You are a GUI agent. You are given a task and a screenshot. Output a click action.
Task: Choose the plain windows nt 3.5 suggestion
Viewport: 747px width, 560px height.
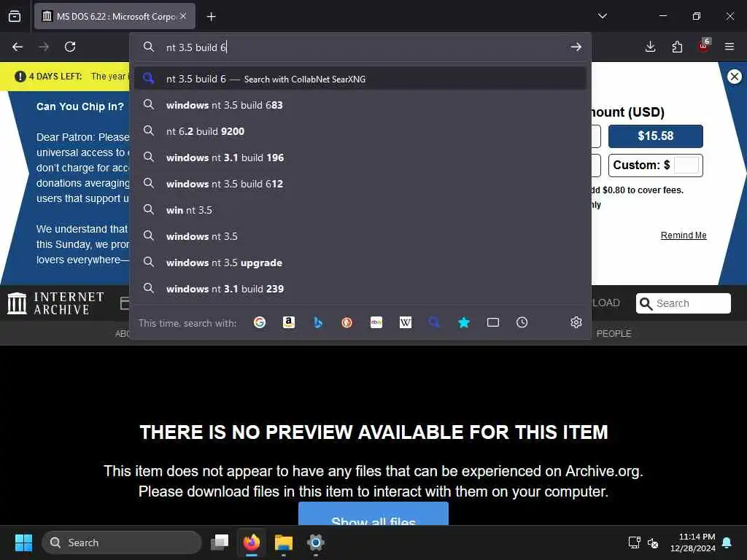(x=360, y=236)
